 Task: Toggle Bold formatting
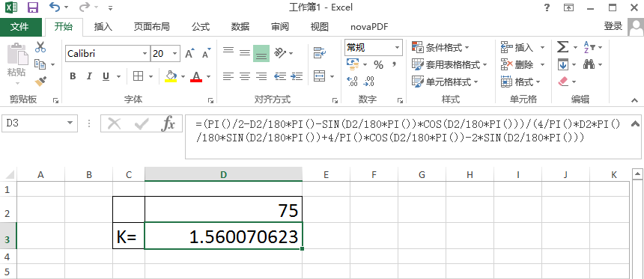click(73, 76)
